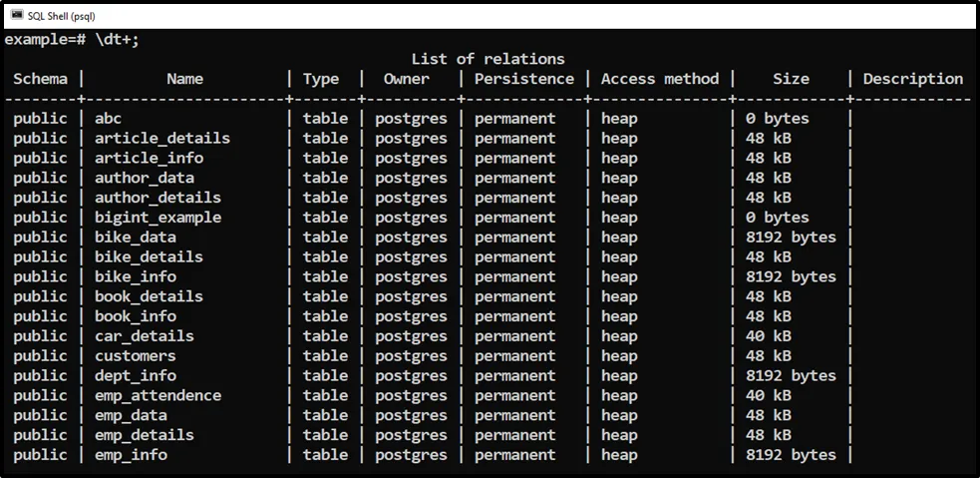Click the List of relations heading
Image resolution: width=980 pixels, height=478 pixels.
click(488, 59)
